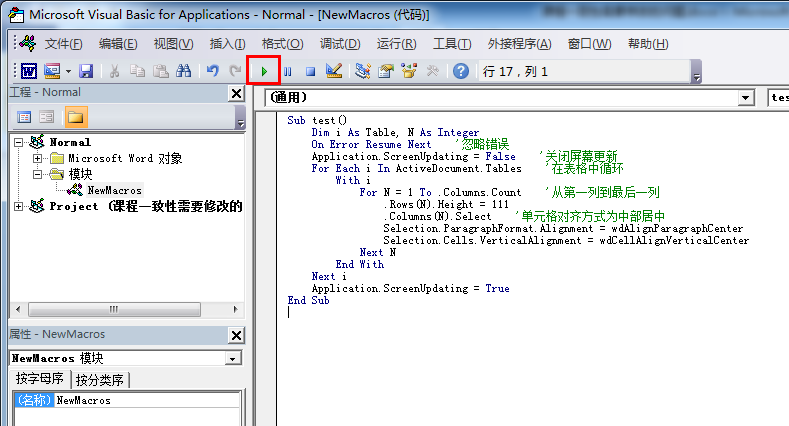Open Help question mark icon

point(460,71)
